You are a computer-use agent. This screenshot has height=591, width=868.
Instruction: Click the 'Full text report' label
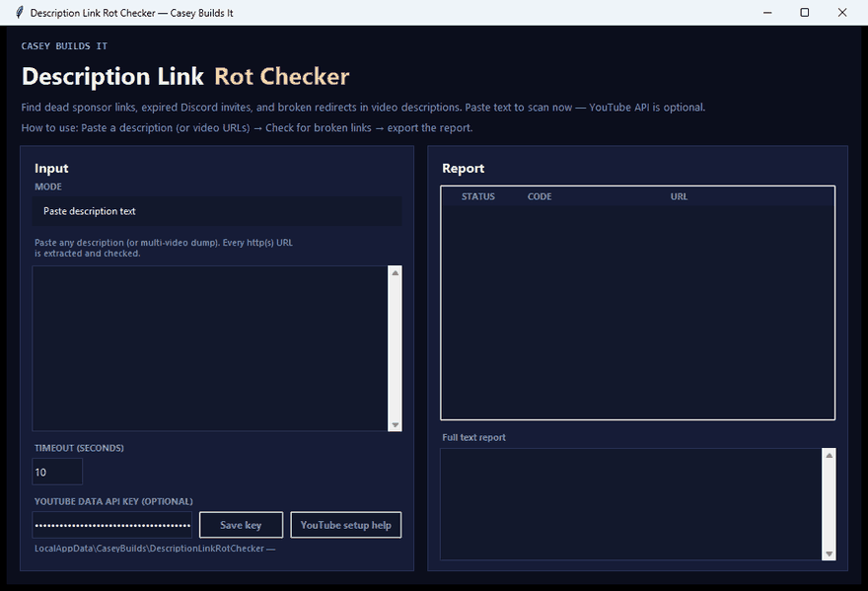point(473,437)
